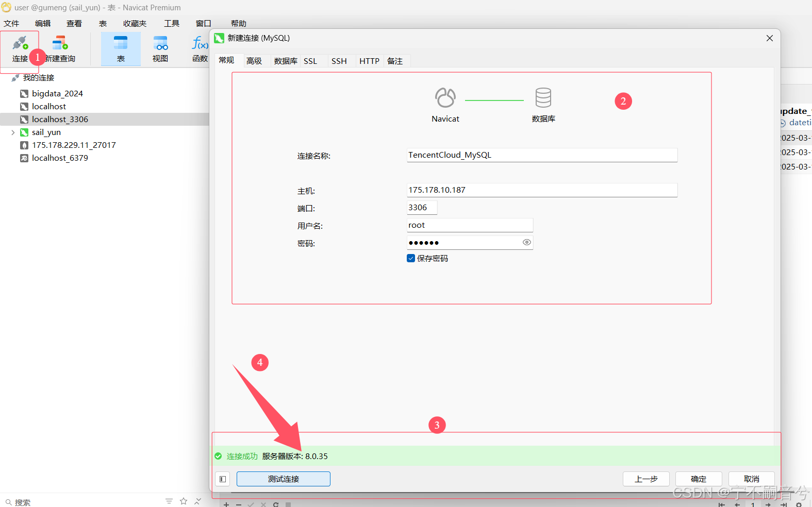The width and height of the screenshot is (812, 507).
Task: Click the MongoDB icon of 175.178.229.11_27017
Action: [x=24, y=145]
